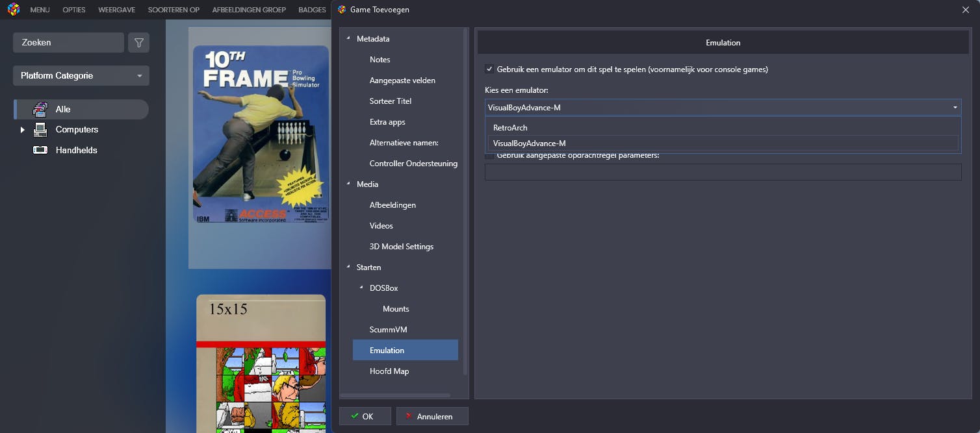Open the SOORTEREN OP menu
The height and width of the screenshot is (433, 980).
[174, 10]
